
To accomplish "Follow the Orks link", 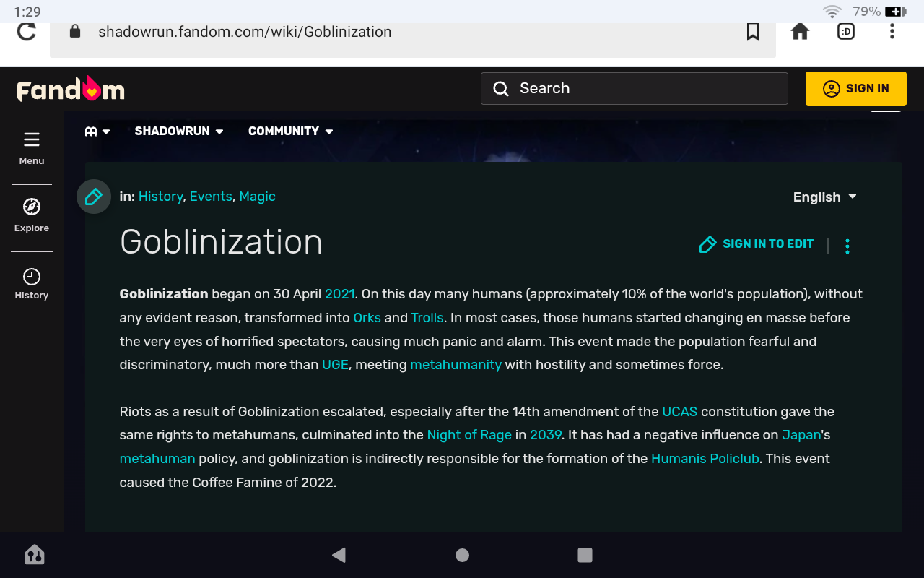I will click(x=367, y=318).
